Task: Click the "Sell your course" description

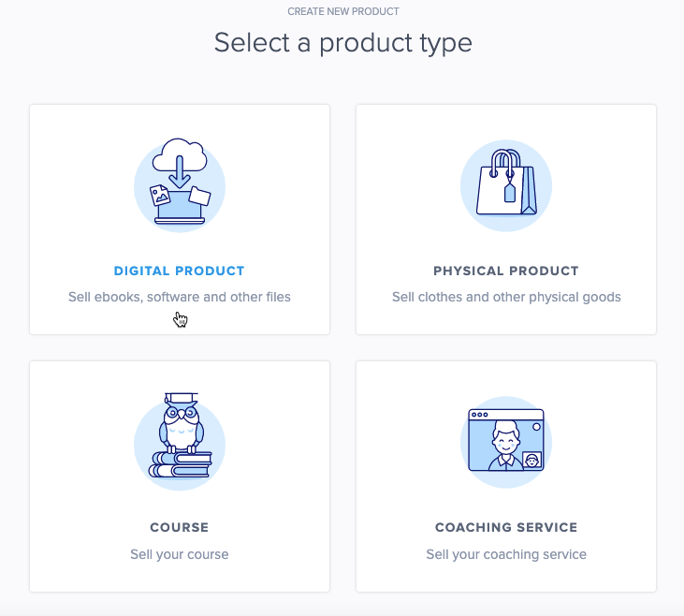Action: (x=180, y=554)
